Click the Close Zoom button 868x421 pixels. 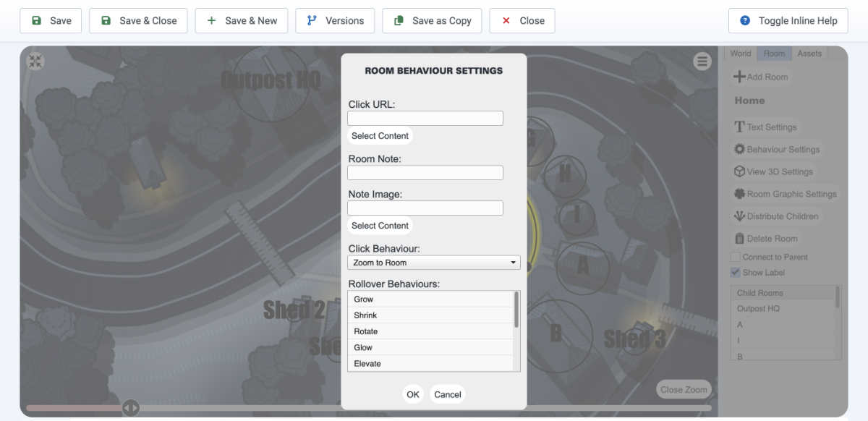coord(684,389)
